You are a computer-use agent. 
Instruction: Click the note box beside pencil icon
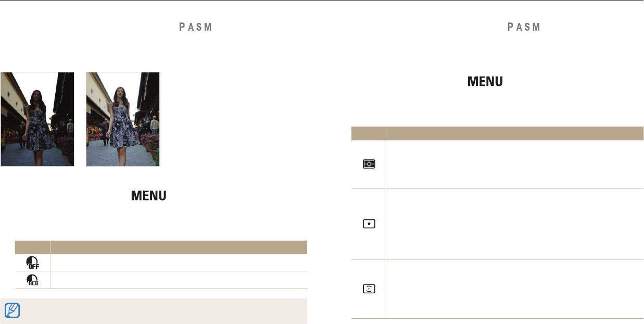click(154, 311)
